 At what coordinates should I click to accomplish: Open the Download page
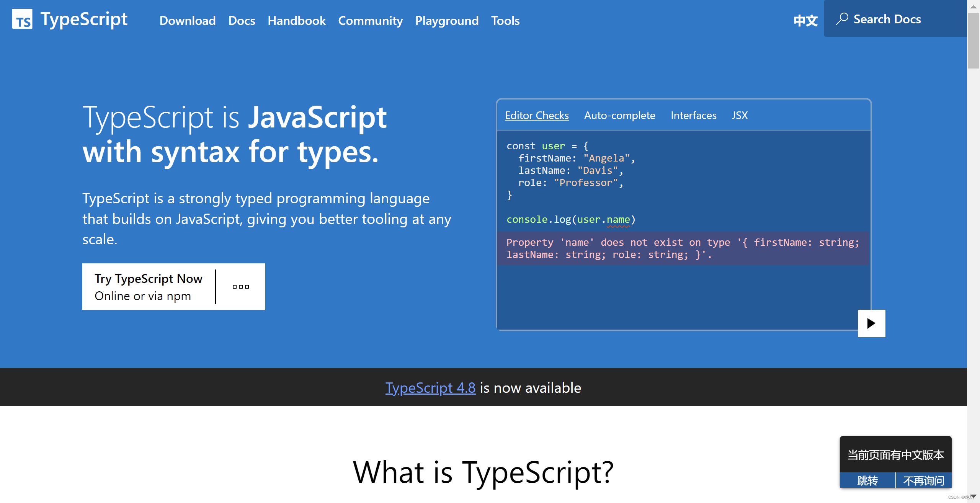(x=187, y=21)
